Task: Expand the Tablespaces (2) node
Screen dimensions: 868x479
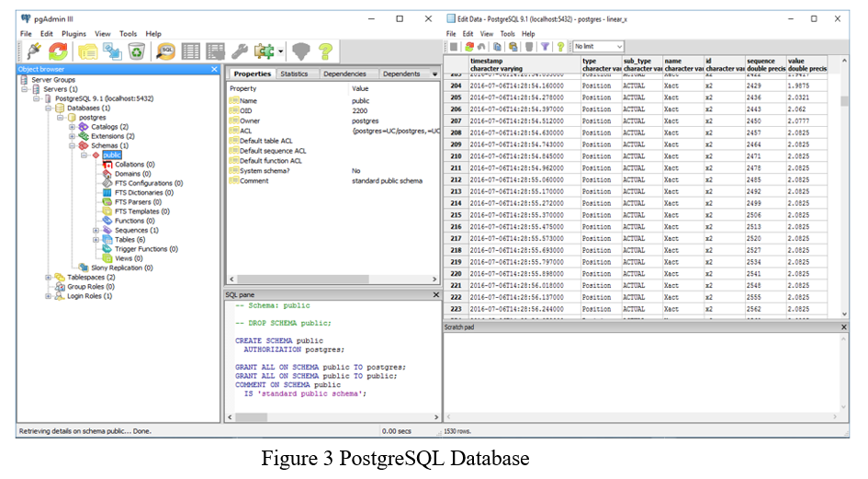Action: tap(48, 278)
